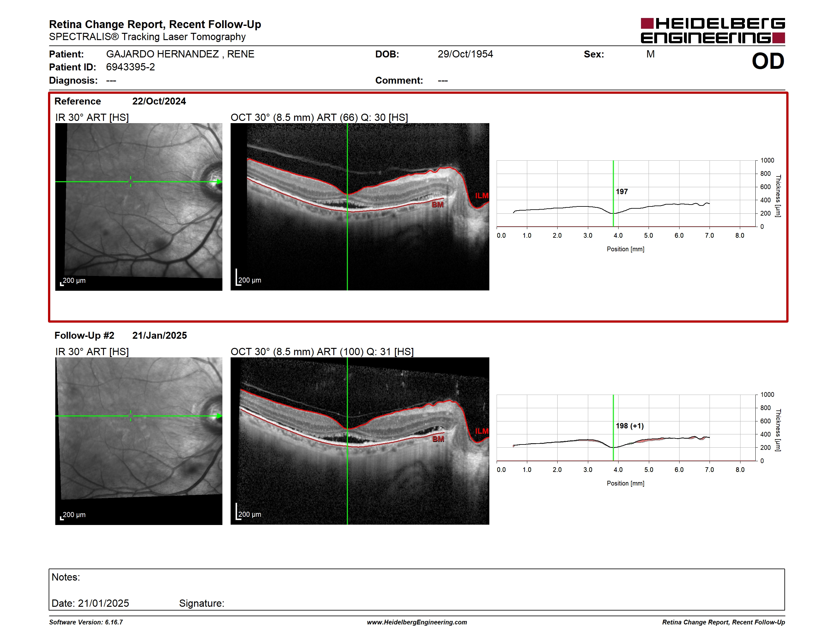This screenshot has width=834, height=644.
Task: Click the follow-up date "21/Jan/2025"
Action: (x=160, y=335)
